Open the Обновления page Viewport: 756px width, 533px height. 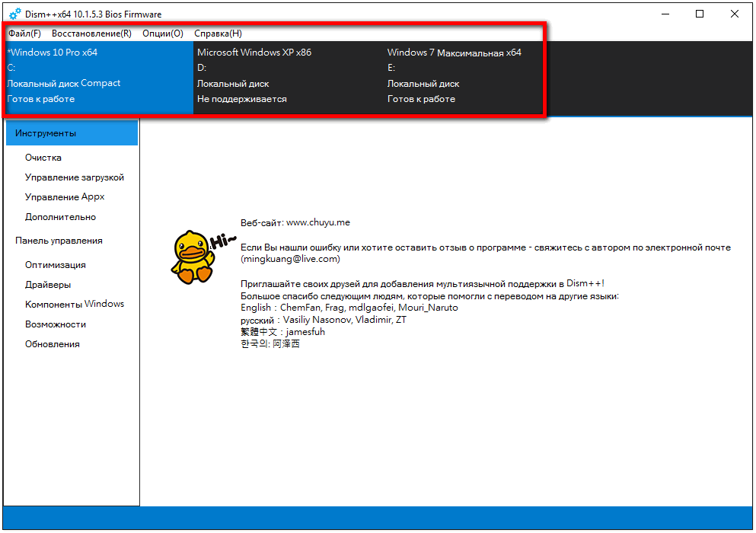(x=53, y=344)
